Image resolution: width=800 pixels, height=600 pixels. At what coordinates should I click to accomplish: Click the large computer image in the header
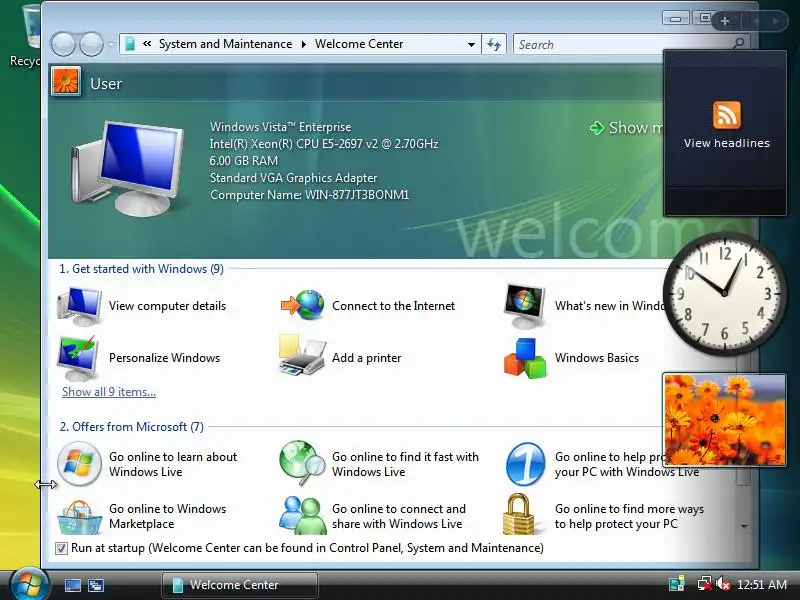pyautogui.click(x=127, y=168)
